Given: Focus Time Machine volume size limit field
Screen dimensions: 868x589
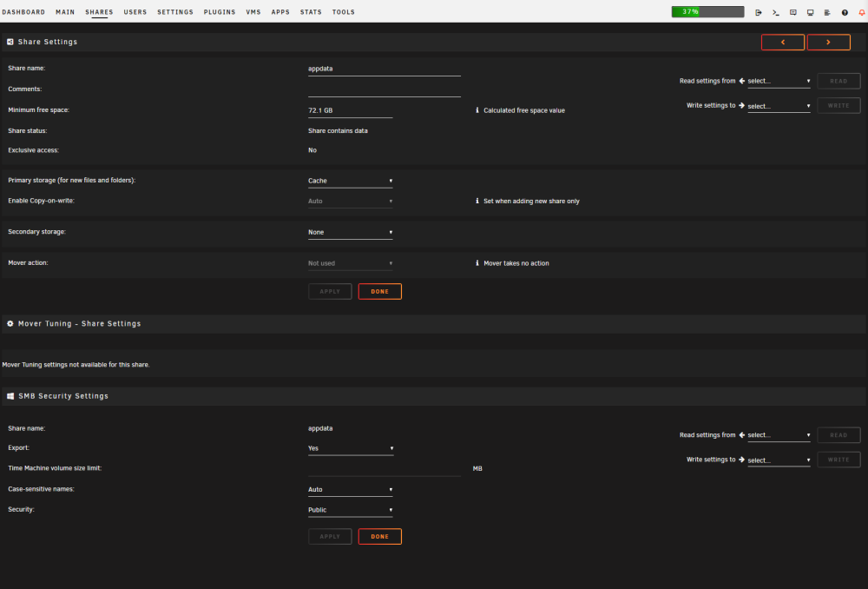Looking at the screenshot, I should tap(385, 469).
